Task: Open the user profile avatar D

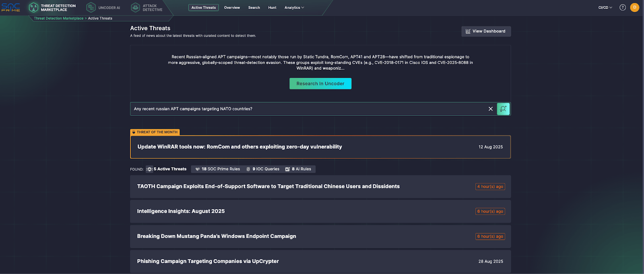Action: (635, 7)
